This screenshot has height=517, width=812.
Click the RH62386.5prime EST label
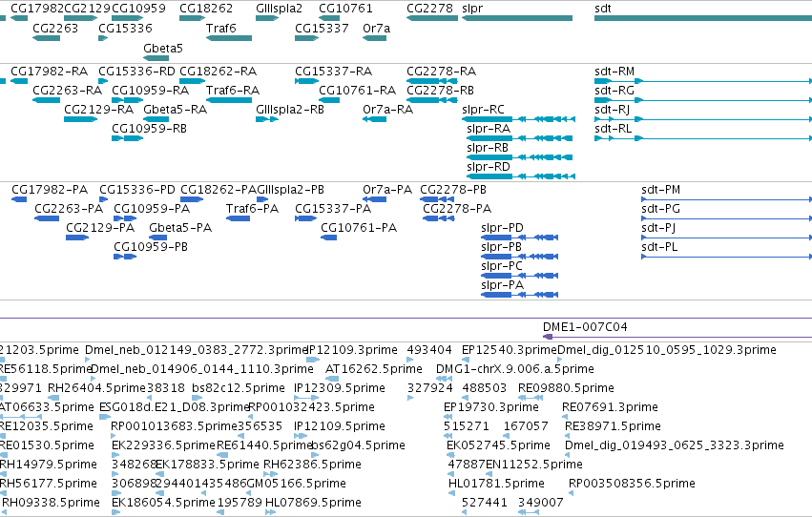(312, 465)
